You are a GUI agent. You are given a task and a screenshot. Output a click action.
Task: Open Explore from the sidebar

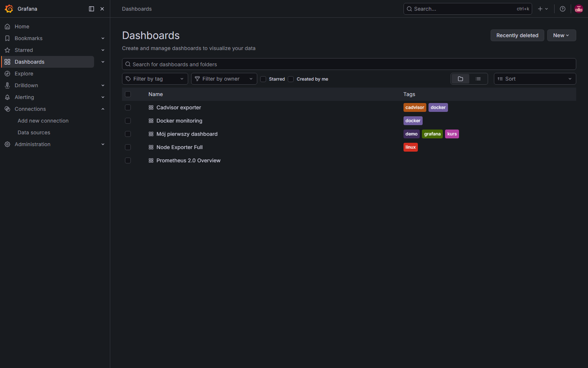click(24, 74)
